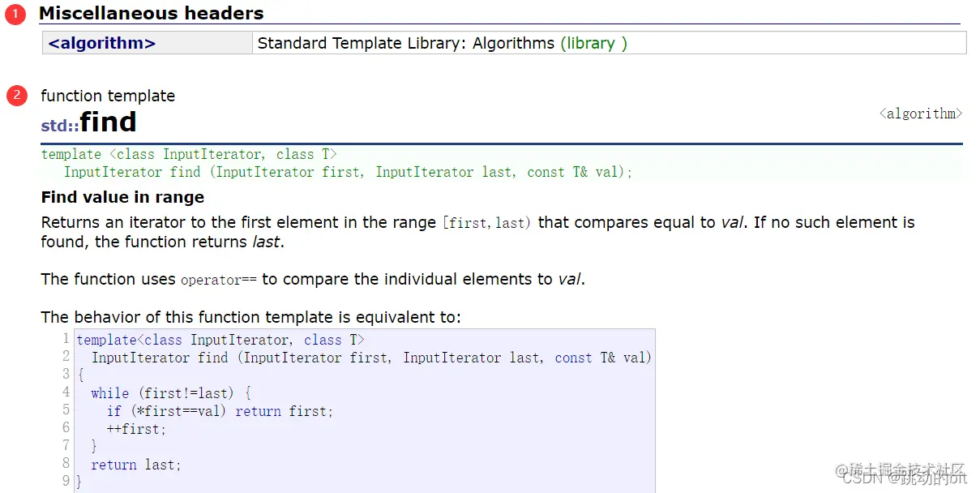Click the 'Miscellaneous headers' heading

click(x=152, y=14)
